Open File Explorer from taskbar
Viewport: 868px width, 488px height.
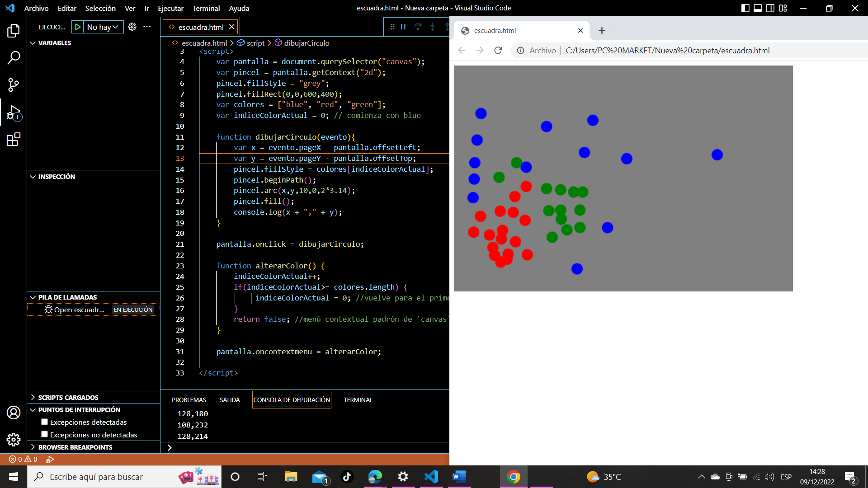click(x=291, y=477)
